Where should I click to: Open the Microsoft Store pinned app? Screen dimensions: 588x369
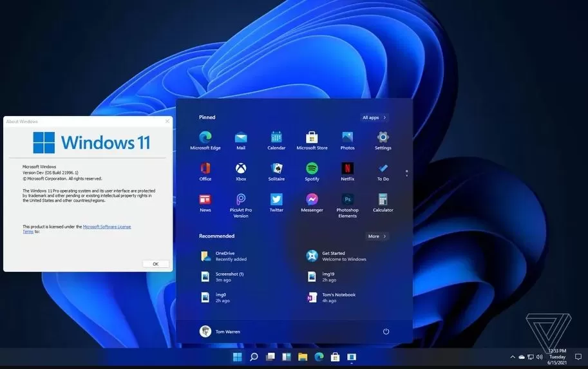click(312, 137)
